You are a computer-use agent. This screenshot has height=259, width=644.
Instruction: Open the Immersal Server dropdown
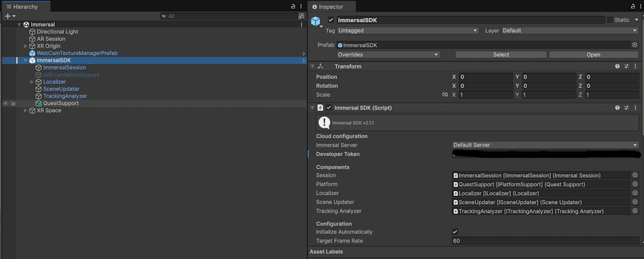pos(545,145)
